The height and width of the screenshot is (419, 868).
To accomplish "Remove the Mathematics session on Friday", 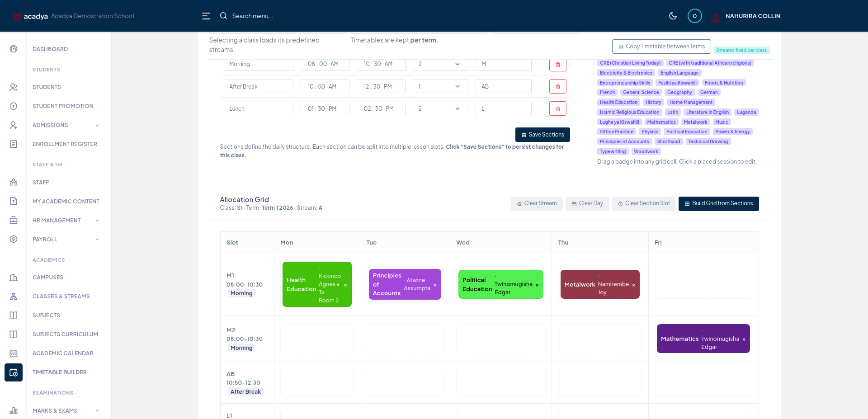I will [x=744, y=339].
